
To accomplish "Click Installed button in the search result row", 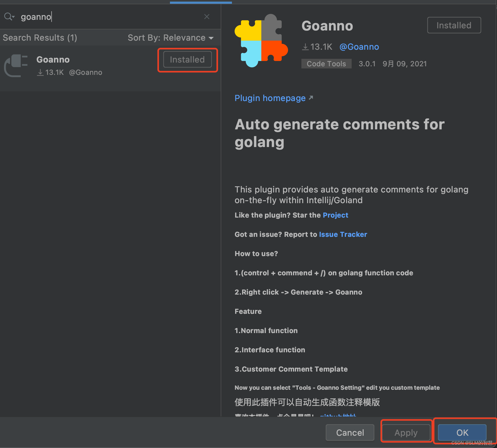I will pos(187,60).
